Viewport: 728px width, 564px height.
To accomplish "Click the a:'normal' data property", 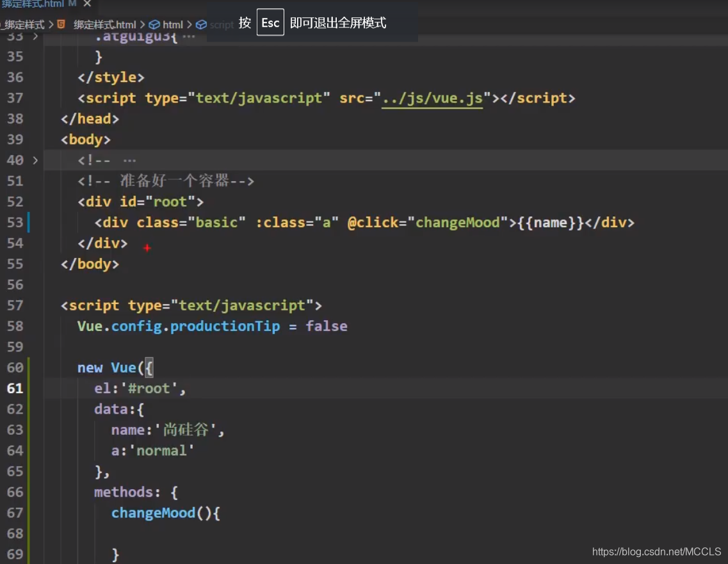I will coord(153,451).
